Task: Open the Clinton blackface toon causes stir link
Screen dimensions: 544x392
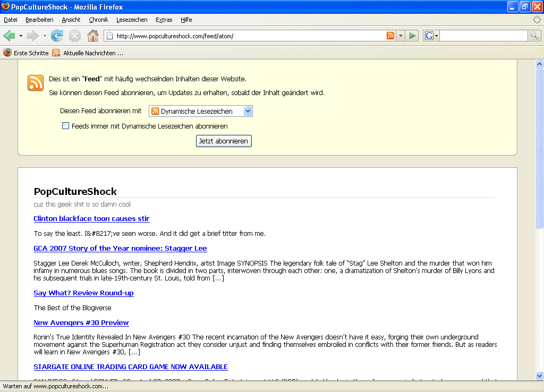Action: (91, 219)
